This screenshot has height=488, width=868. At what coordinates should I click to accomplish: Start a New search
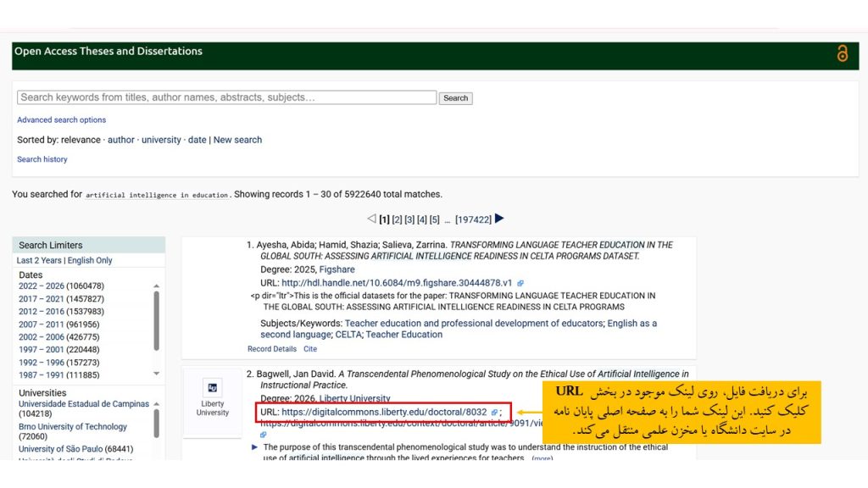[x=237, y=140]
